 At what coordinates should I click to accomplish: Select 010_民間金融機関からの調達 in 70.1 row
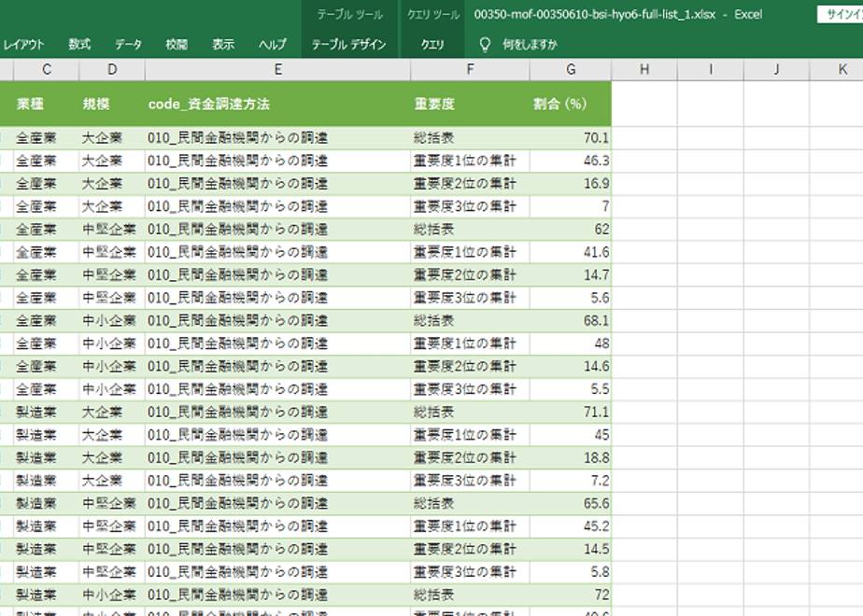278,138
